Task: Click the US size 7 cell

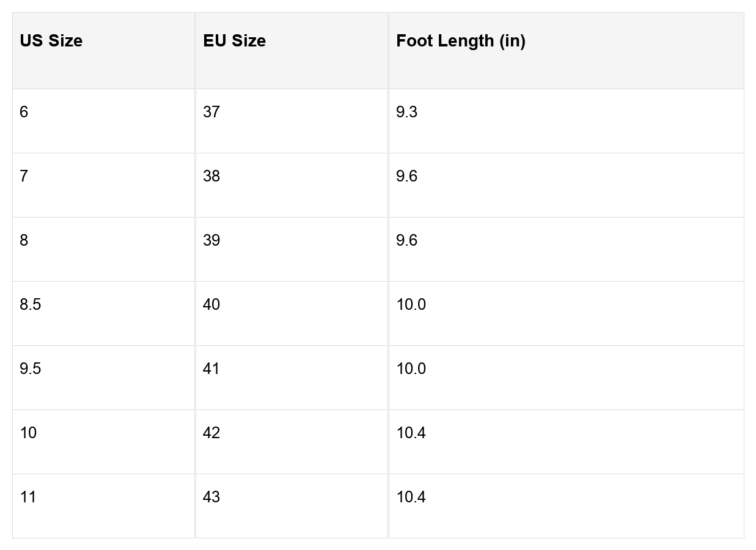Action: [24, 176]
